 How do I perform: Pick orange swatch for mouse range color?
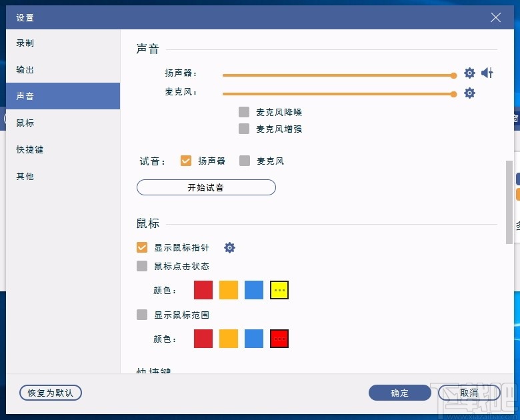pyautogui.click(x=229, y=339)
